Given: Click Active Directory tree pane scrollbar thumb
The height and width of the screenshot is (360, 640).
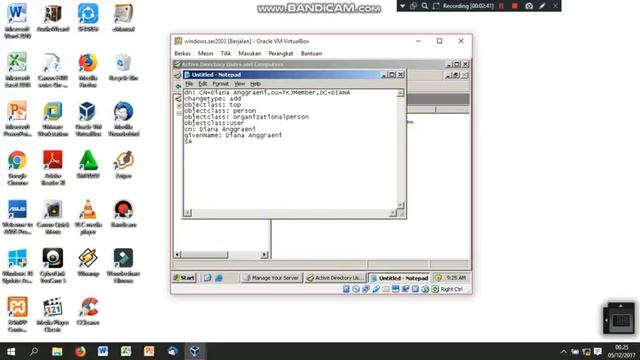Looking at the screenshot, I should pyautogui.click(x=204, y=255).
